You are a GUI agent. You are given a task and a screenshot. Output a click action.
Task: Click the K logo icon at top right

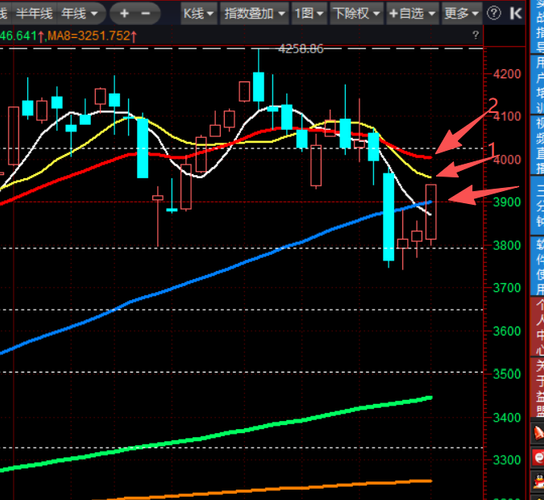tap(516, 14)
